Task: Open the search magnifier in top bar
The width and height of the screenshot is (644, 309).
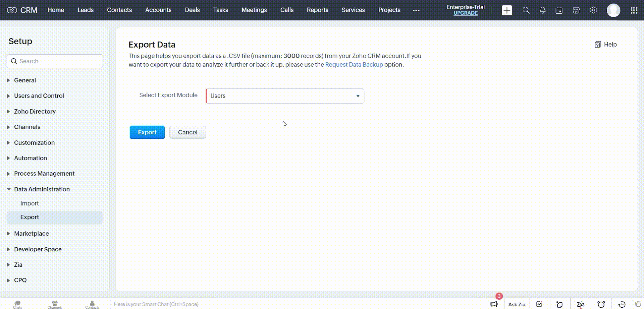Action: tap(526, 10)
